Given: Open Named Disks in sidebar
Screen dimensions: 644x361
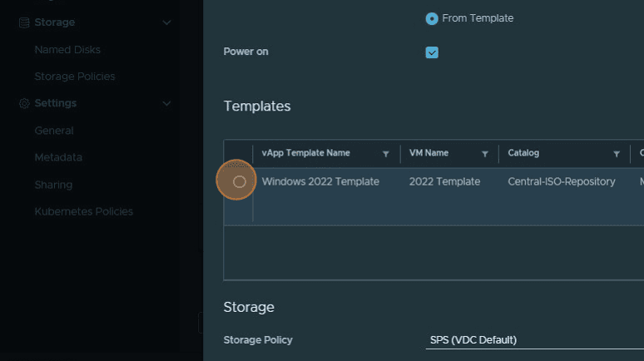Looking at the screenshot, I should tap(67, 50).
